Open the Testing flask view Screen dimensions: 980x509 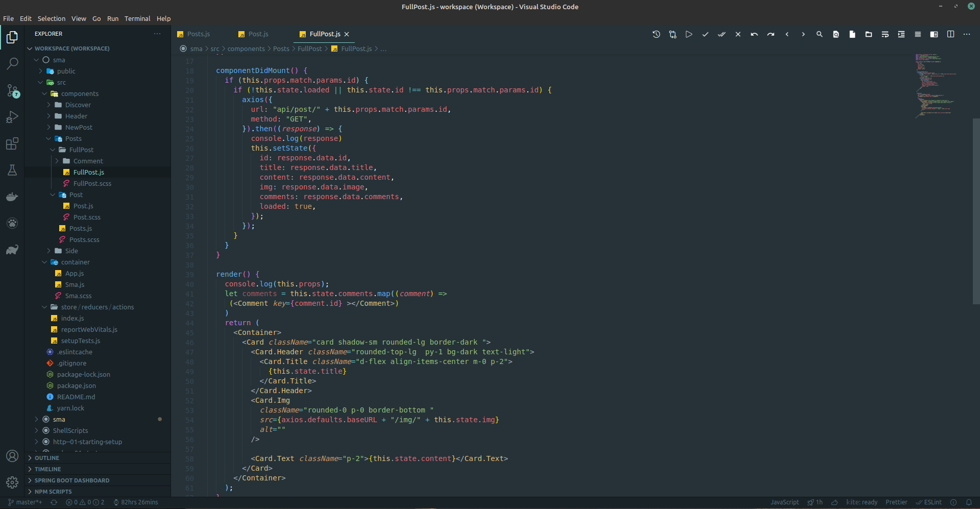coord(12,170)
